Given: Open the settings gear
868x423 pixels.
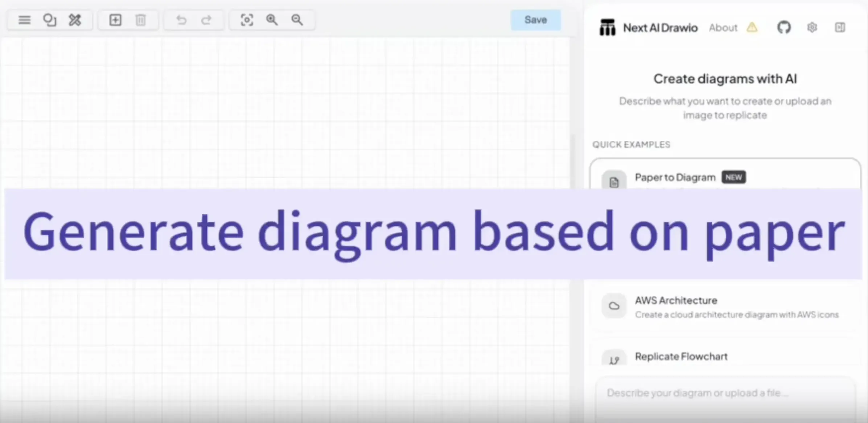Looking at the screenshot, I should [x=812, y=27].
